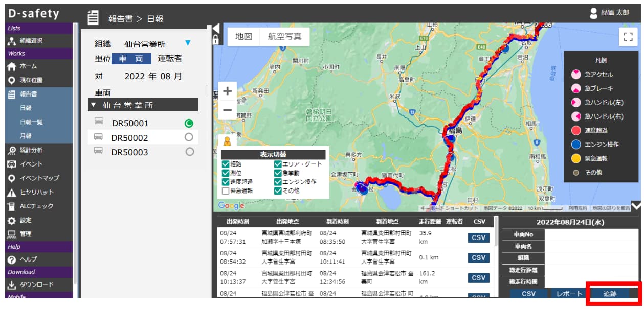The image size is (644, 309).
Task: Click the bus icon next to DR50003
Action: pyautogui.click(x=98, y=152)
